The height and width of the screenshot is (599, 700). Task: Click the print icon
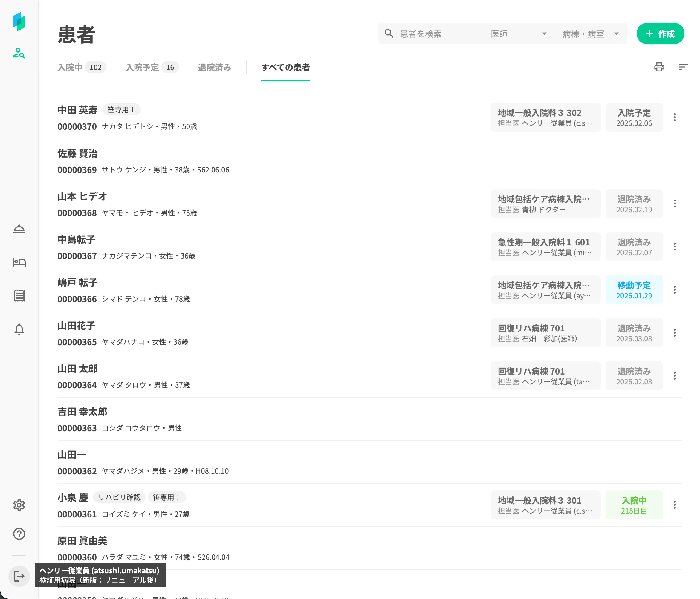tap(659, 67)
